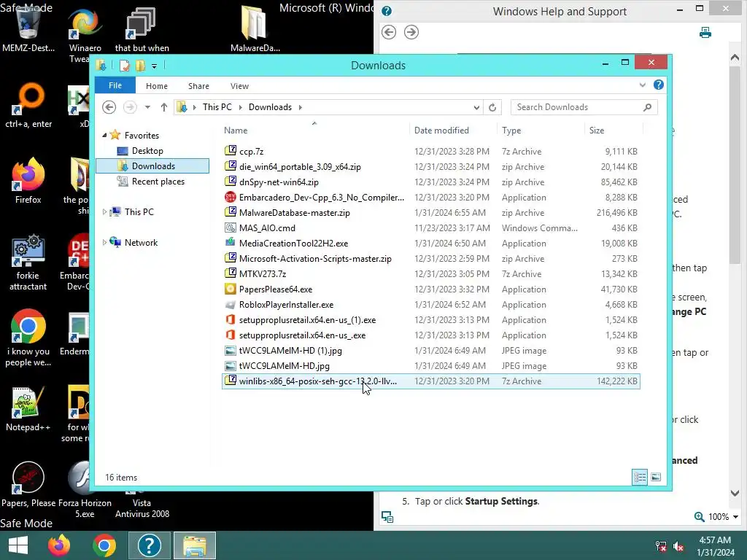Click New folder icon in quick access toolbar
747x560 pixels.
140,65
